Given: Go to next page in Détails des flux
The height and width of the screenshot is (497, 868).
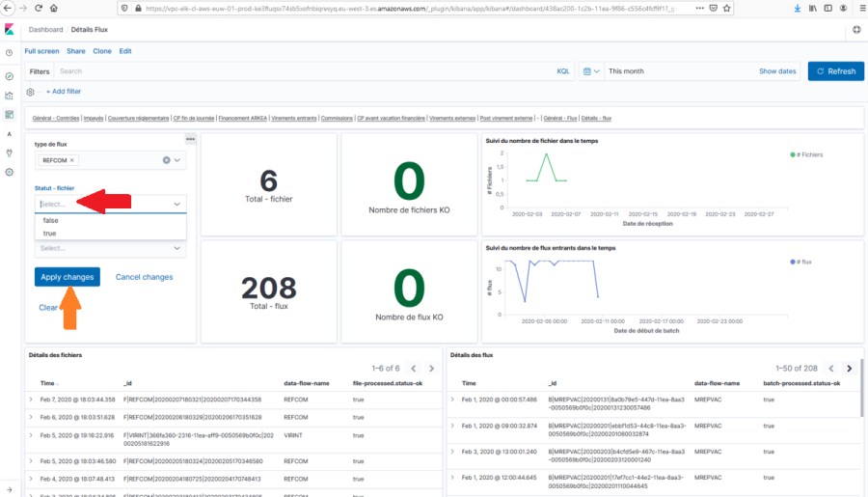Looking at the screenshot, I should click(x=849, y=368).
